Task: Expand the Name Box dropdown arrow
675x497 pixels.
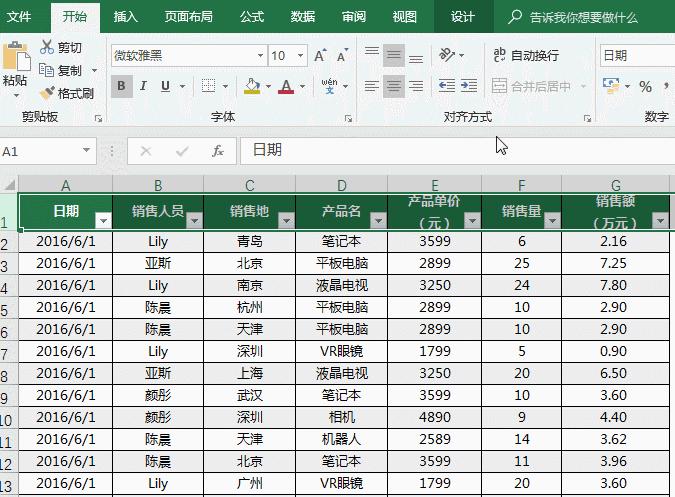Action: [x=87, y=151]
